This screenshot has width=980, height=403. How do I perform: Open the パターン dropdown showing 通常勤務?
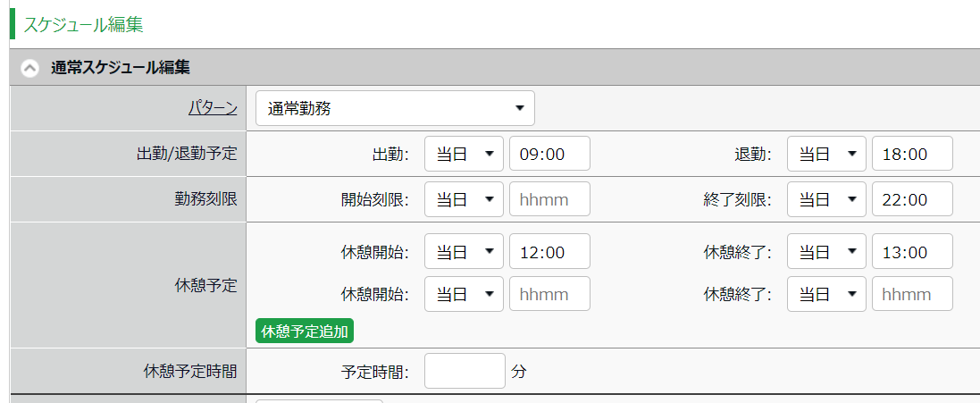pos(395,108)
